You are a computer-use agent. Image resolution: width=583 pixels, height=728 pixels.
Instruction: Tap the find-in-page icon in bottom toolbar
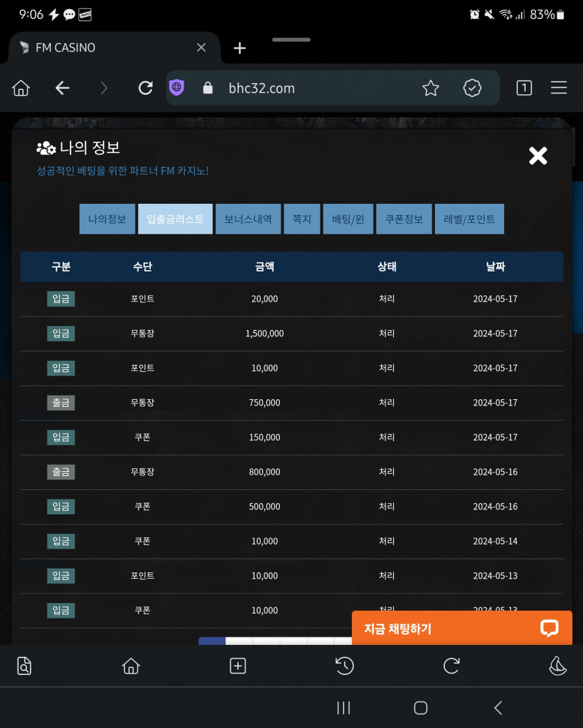[x=24, y=666]
